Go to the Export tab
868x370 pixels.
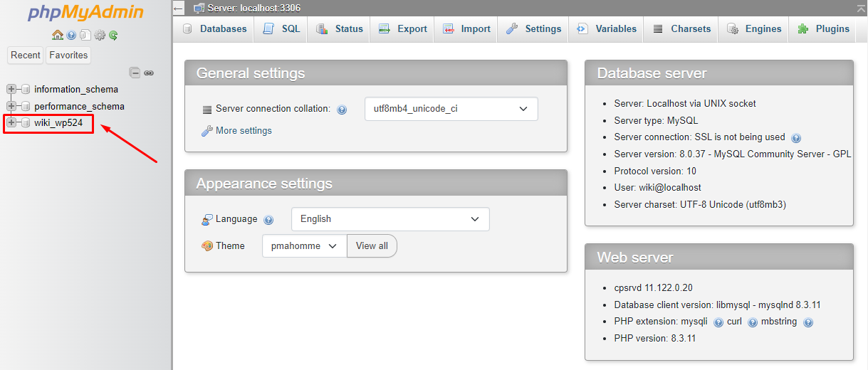(403, 29)
